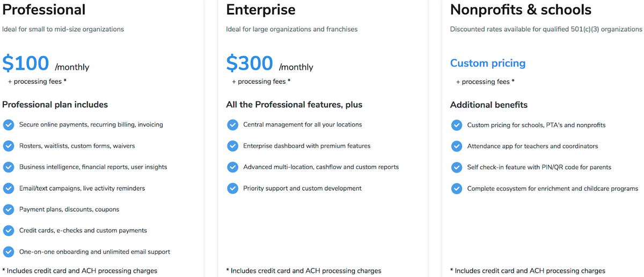Click checkmark next to Advanced multi-location reports
Image resolution: width=644 pixels, height=277 pixels.
tap(232, 167)
